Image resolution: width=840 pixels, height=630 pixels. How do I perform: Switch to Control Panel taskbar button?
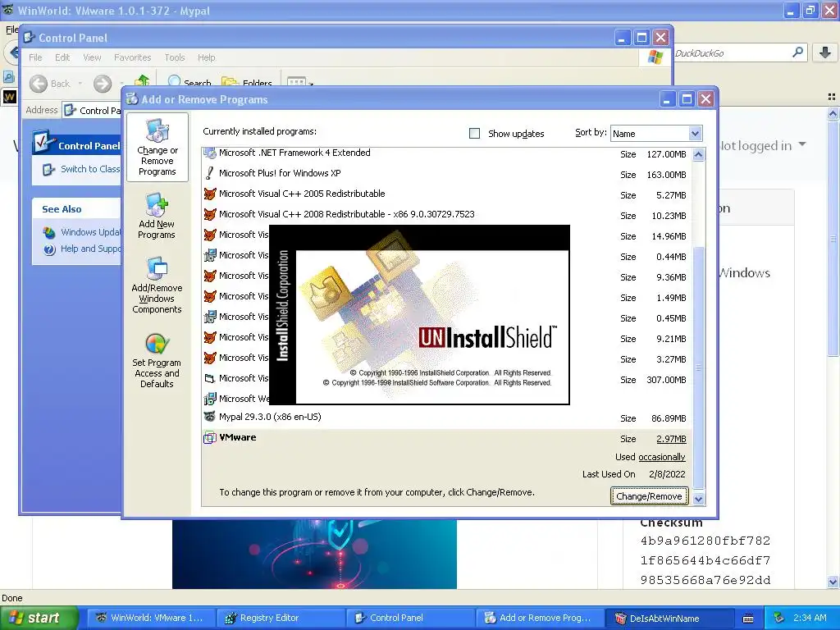[410, 619]
